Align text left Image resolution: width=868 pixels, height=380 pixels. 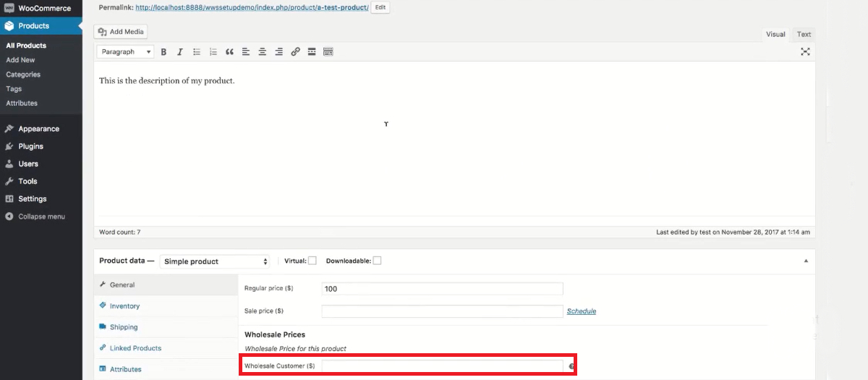click(246, 52)
